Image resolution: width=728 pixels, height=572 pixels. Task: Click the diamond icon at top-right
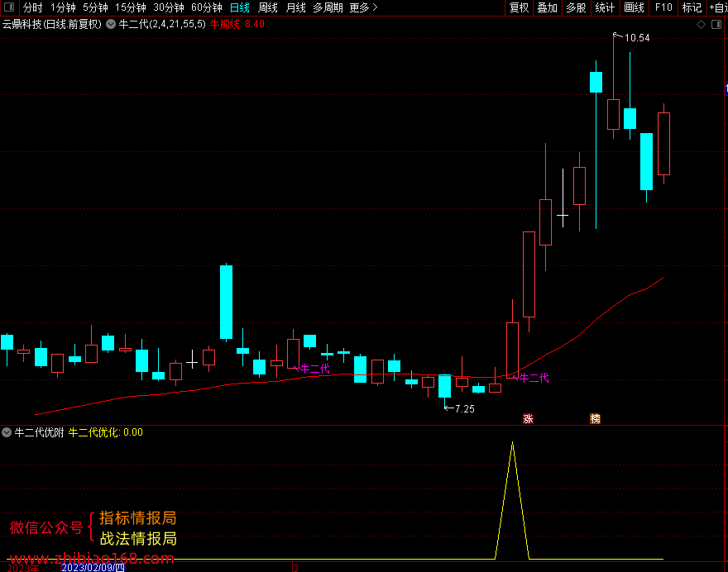pos(701,25)
